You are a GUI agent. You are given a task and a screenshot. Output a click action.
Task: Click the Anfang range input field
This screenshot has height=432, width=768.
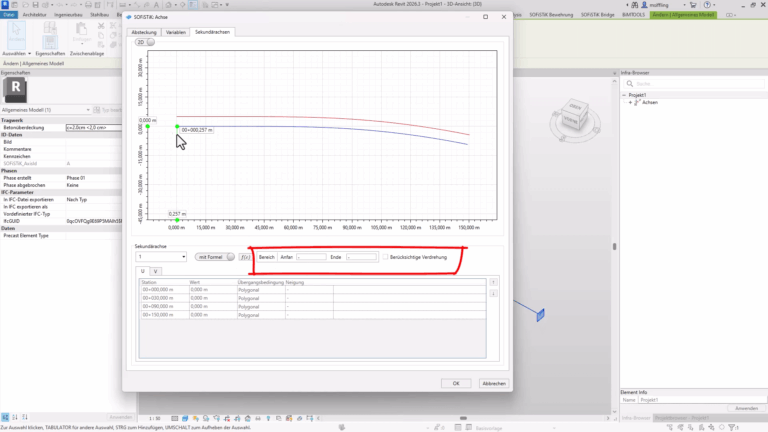point(311,257)
